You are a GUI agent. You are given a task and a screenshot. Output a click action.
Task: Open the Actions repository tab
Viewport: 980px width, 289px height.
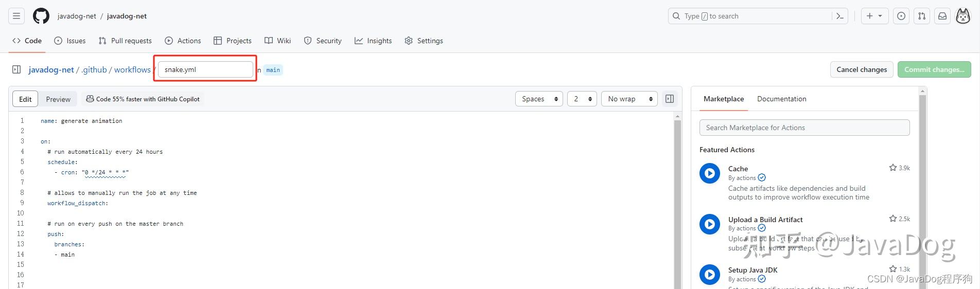click(183, 41)
